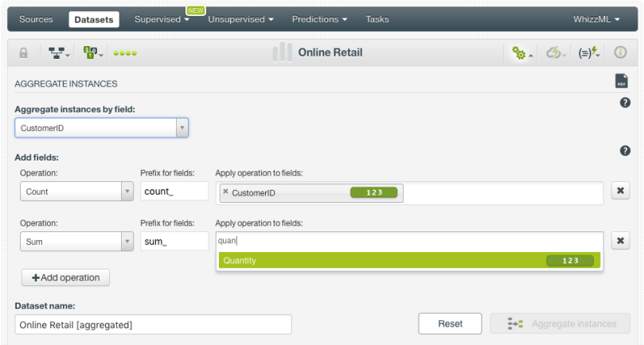Click the Reset button
The image size is (644, 345).
tap(450, 324)
